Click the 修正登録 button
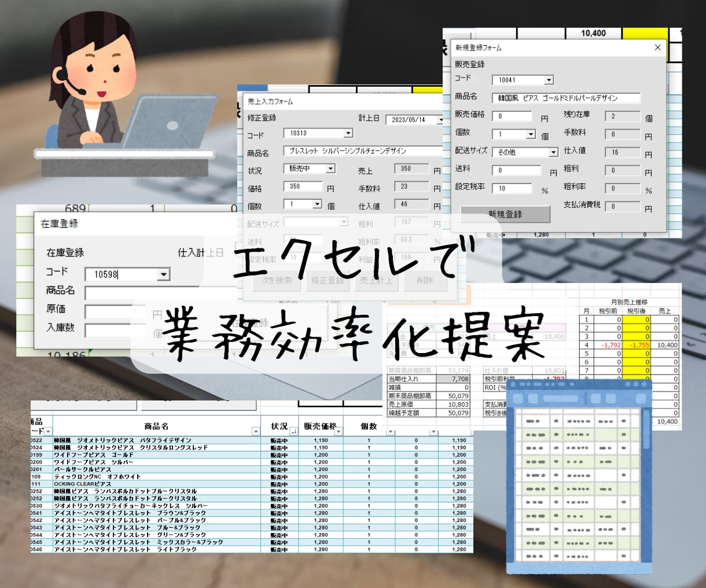Screen dimensions: 706x588 tap(328, 280)
